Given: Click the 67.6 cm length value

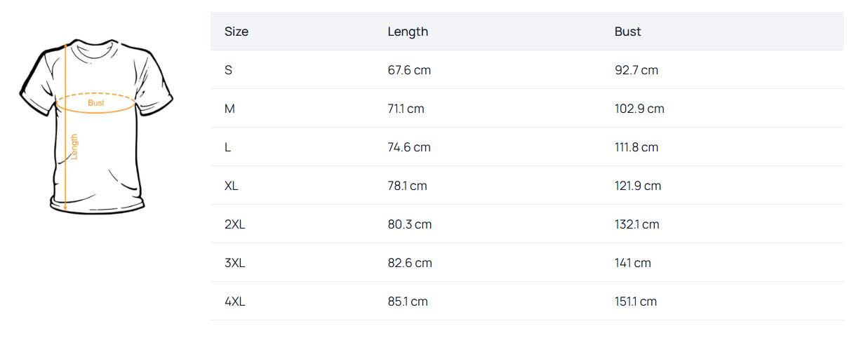Looking at the screenshot, I should tap(409, 70).
